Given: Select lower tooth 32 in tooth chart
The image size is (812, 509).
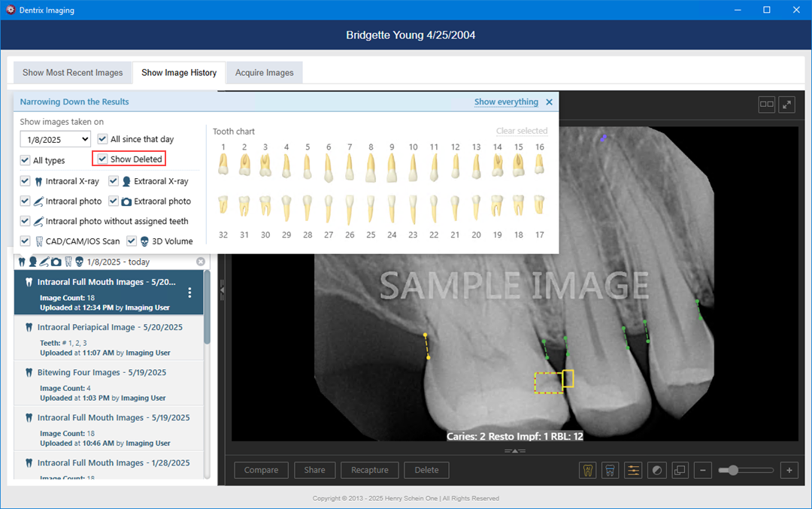Looking at the screenshot, I should pos(223,205).
